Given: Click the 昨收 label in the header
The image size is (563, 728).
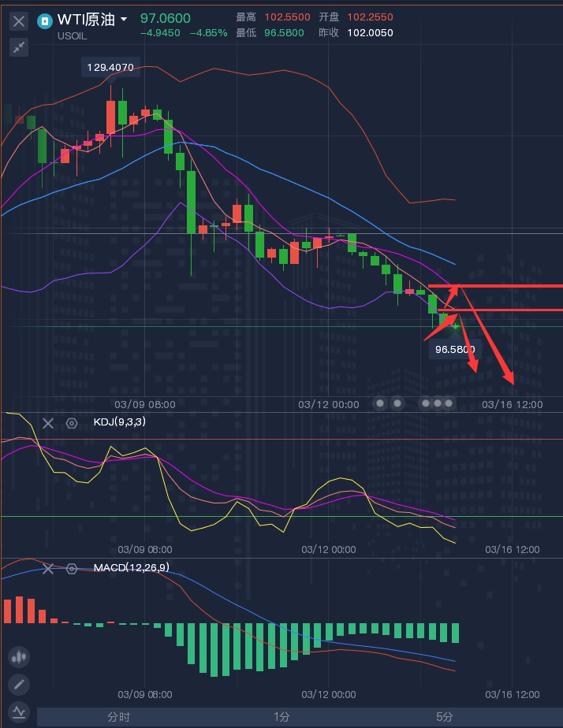Looking at the screenshot, I should [x=329, y=33].
